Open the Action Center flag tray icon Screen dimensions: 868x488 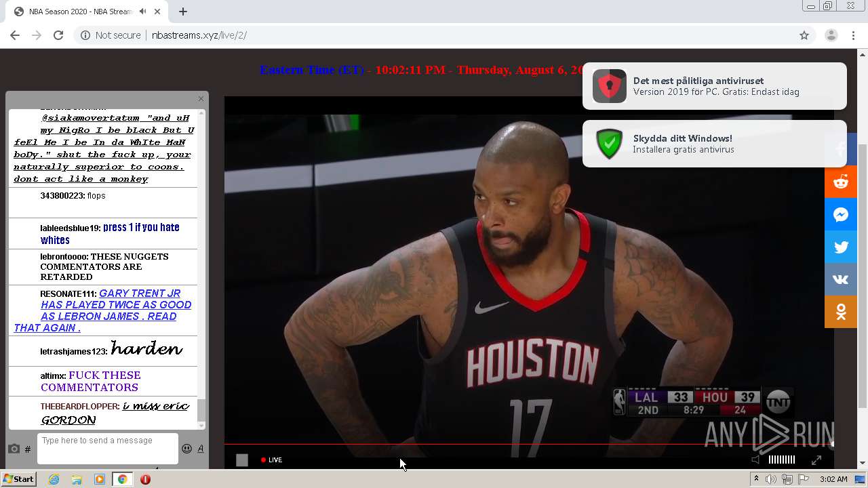click(x=804, y=479)
